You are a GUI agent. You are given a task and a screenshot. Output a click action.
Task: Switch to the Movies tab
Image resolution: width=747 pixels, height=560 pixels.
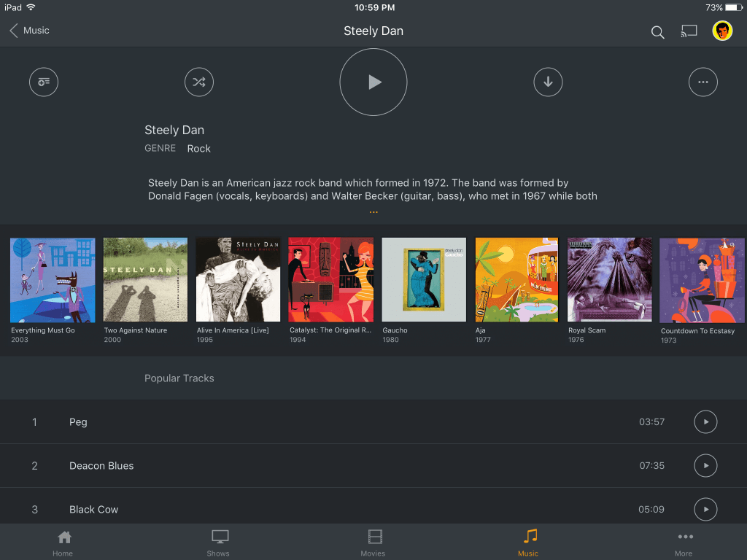[x=373, y=542]
